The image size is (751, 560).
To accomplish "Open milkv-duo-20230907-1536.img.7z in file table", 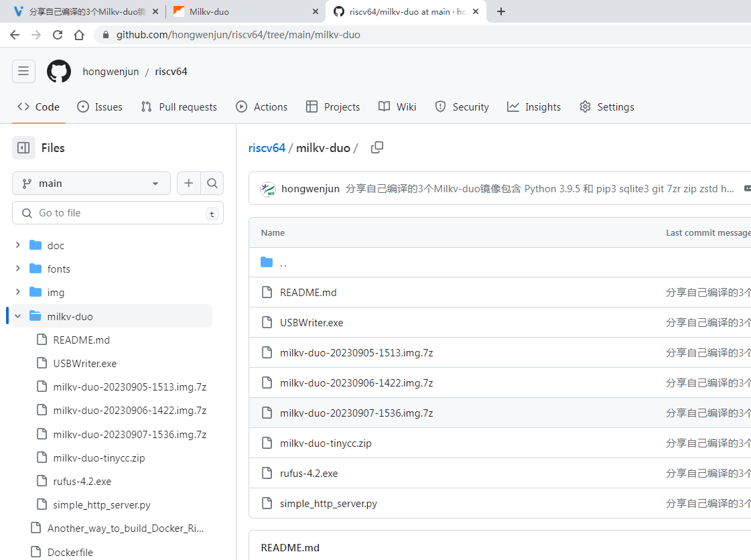I will tap(356, 413).
